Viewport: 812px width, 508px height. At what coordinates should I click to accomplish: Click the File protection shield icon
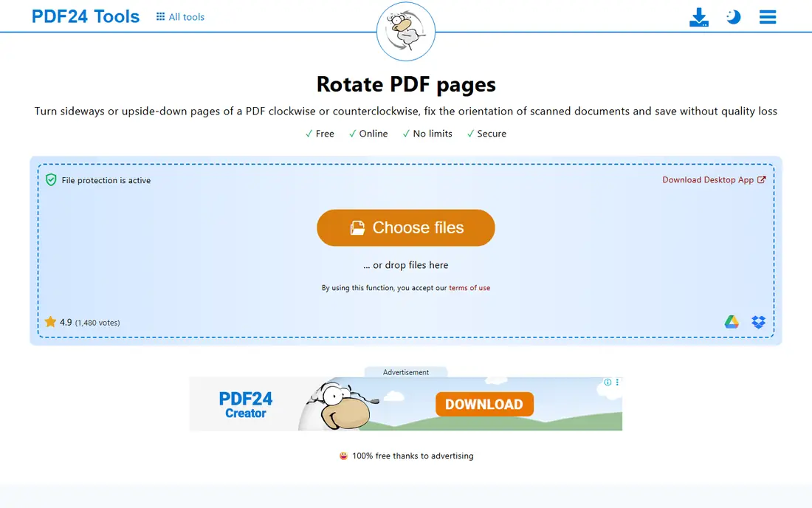(51, 179)
